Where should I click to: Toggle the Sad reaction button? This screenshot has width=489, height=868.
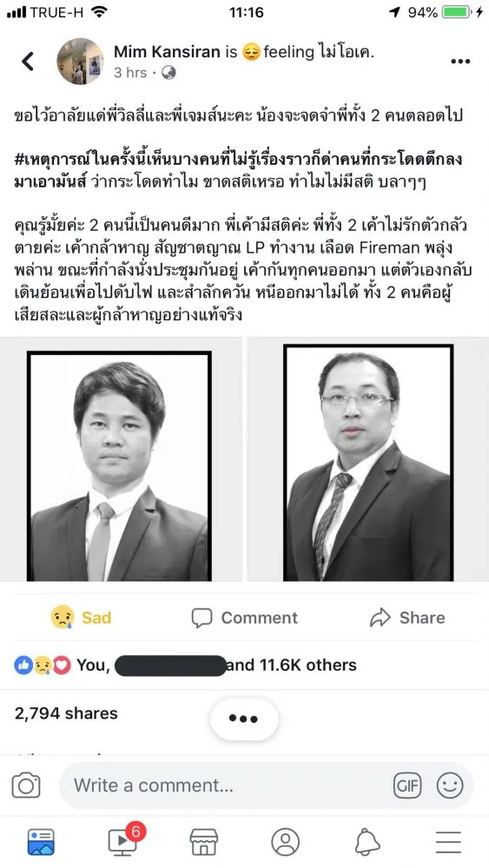[x=81, y=617]
